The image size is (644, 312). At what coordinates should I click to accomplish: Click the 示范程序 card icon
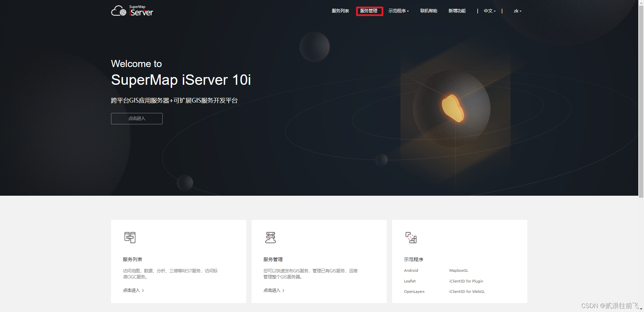click(x=411, y=238)
